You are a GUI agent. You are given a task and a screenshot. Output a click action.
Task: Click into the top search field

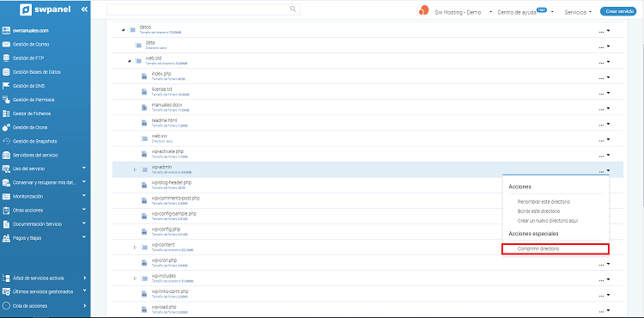[x=204, y=9]
